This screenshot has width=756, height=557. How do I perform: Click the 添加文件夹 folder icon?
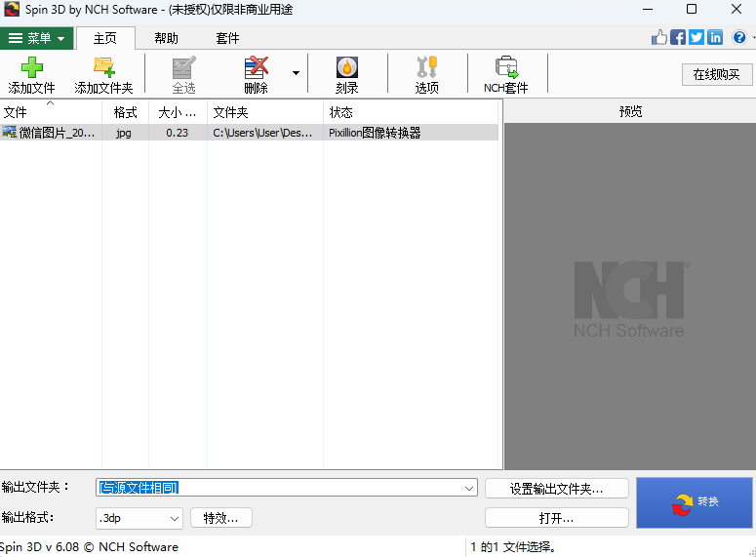click(x=103, y=67)
